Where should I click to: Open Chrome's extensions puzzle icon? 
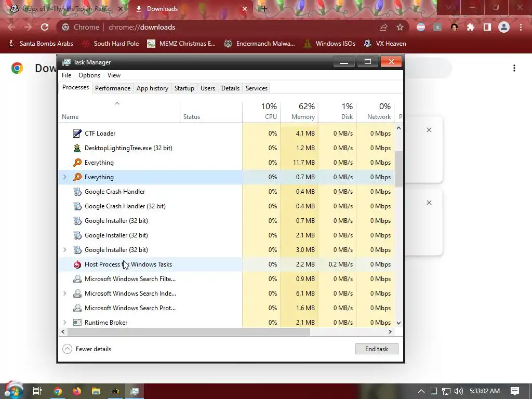point(471,27)
